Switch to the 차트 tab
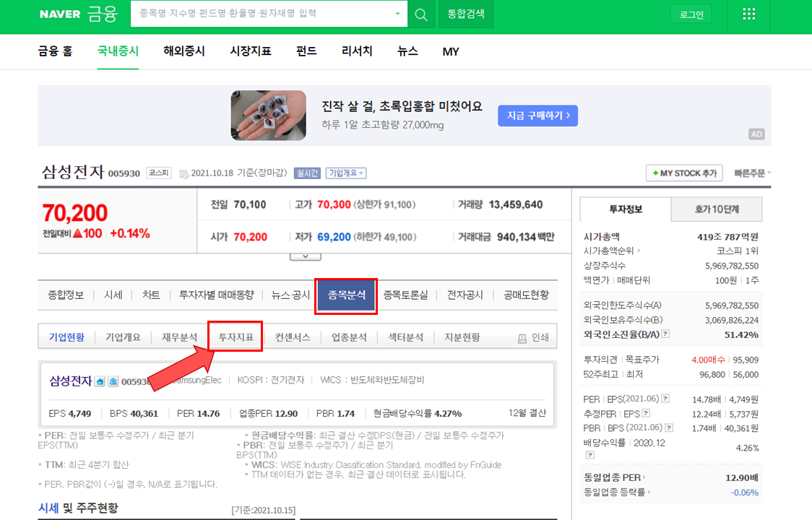Viewport: 812px width, 520px height. (151, 295)
